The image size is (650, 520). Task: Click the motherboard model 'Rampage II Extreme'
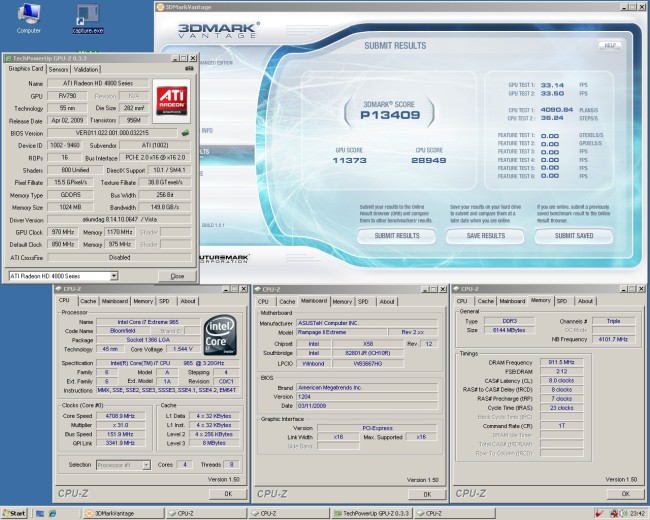[x=342, y=332]
